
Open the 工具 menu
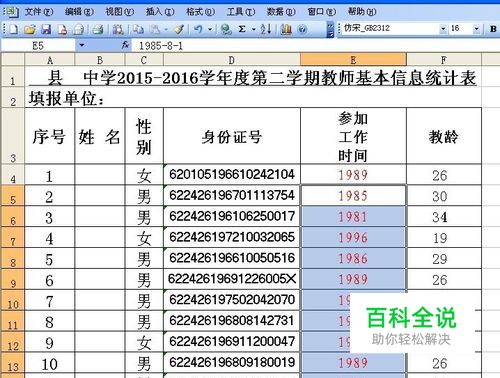point(241,12)
